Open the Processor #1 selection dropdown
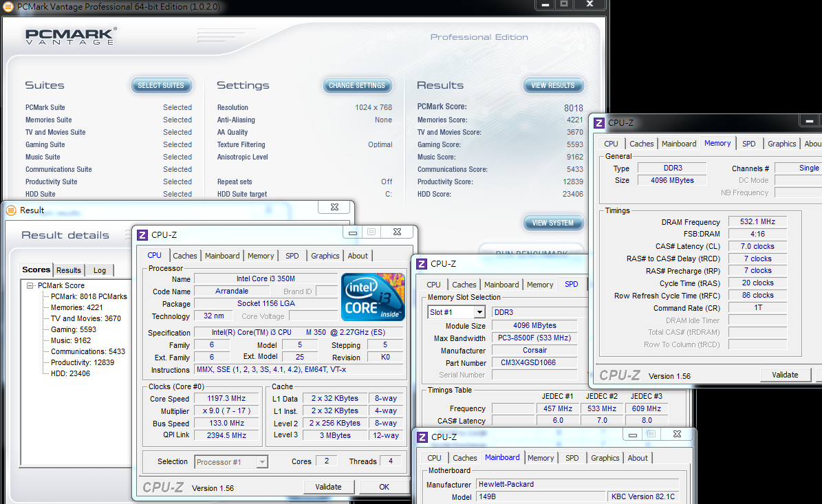The image size is (822, 504). pyautogui.click(x=262, y=462)
